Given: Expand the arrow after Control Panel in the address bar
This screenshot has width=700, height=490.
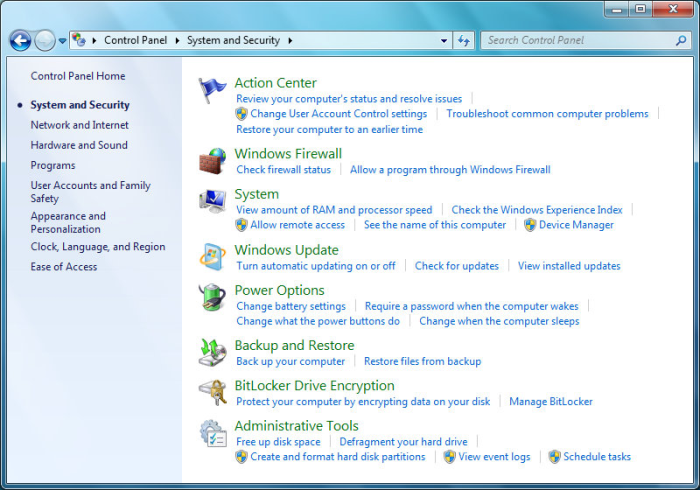Looking at the screenshot, I should coord(177,41).
